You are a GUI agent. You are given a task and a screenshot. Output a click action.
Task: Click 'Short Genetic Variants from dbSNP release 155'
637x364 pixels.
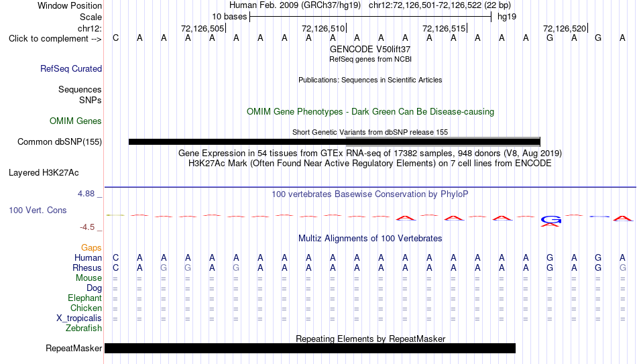pos(370,133)
